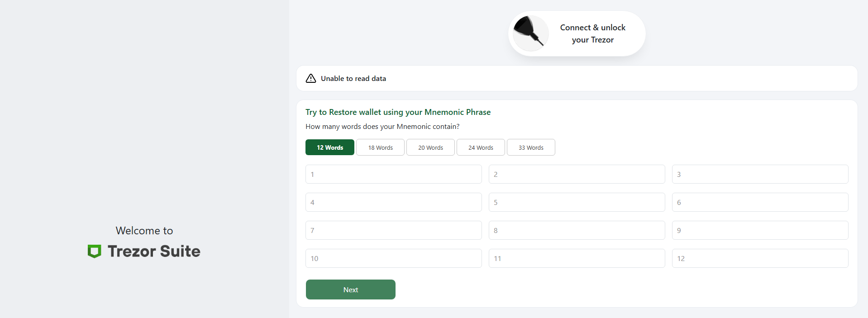Select the 12 Words option
Viewport: 868px width, 318px height.
coord(330,147)
